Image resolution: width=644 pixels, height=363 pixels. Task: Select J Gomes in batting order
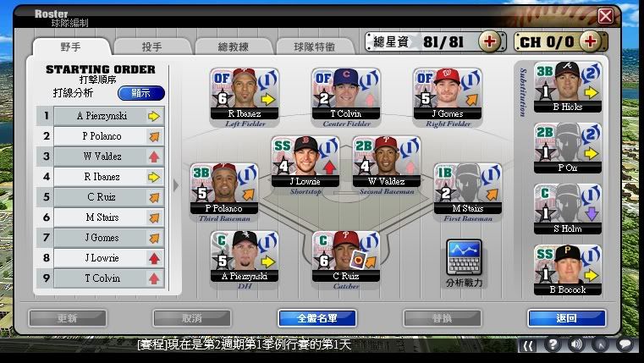click(x=101, y=238)
